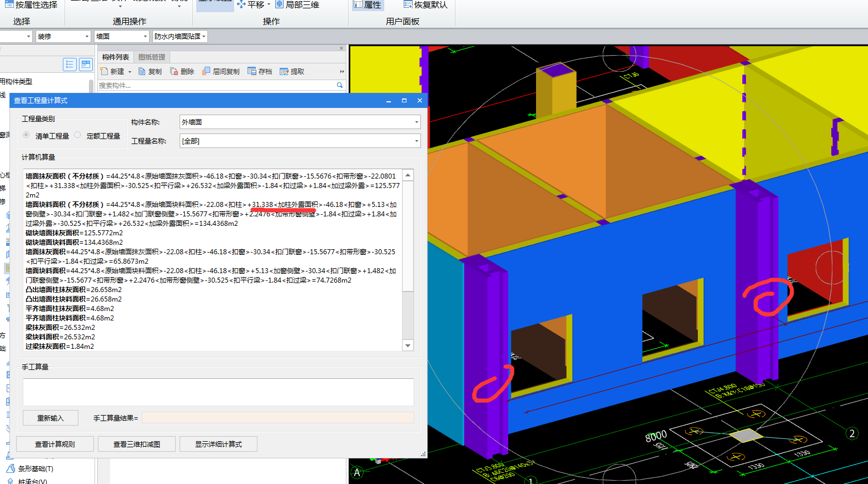
Task: Click the 凸出墙面柱块料面积=26.658m2 line
Action: point(73,299)
